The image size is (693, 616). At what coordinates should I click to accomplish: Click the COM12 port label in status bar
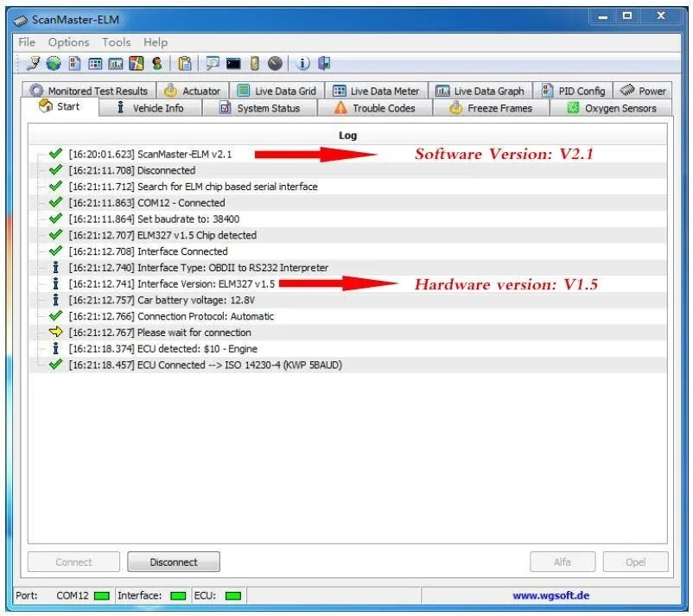coord(73,595)
